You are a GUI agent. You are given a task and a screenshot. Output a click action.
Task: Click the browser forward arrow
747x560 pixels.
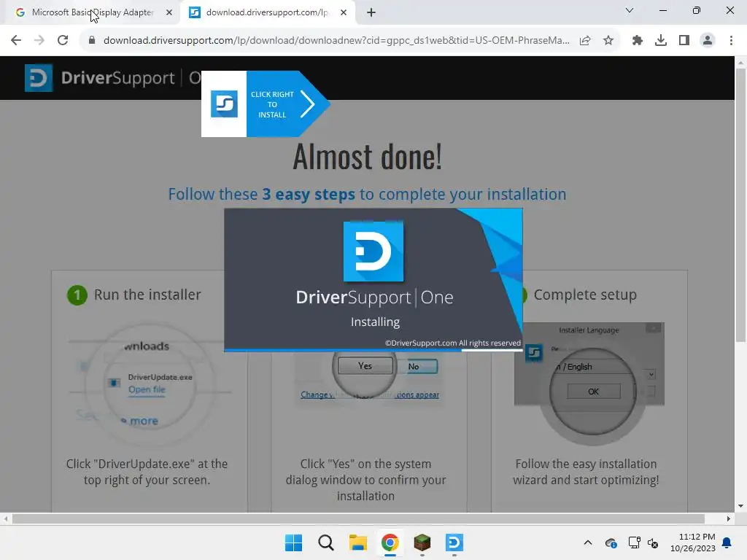[x=39, y=41]
